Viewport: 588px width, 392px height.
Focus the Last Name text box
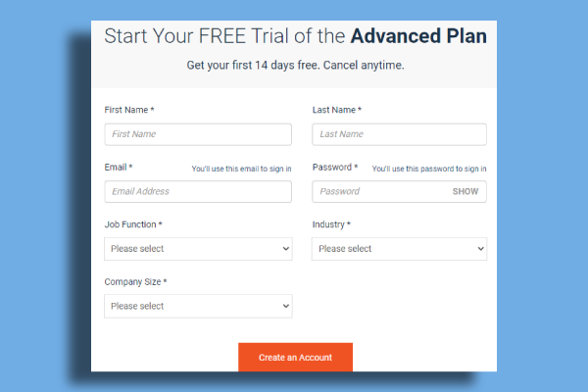pos(399,134)
